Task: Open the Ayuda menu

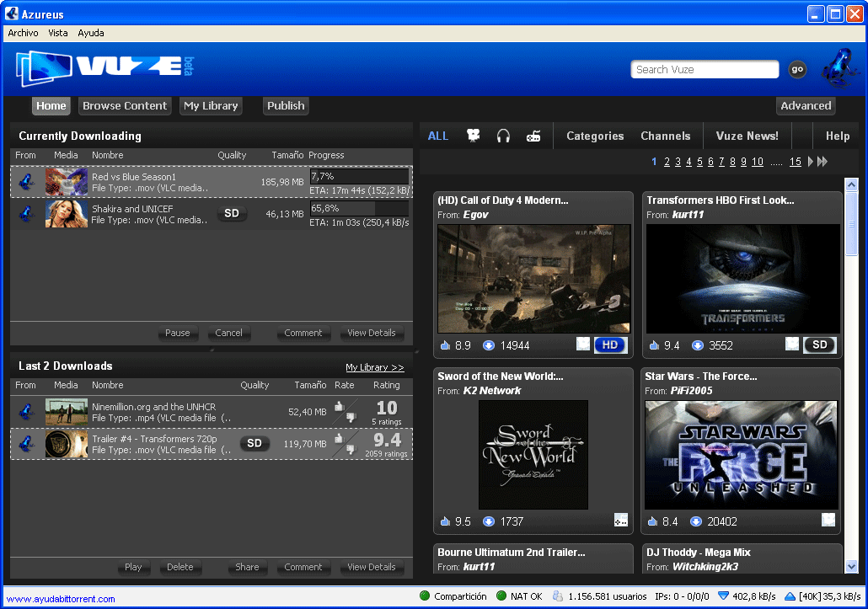Action: [x=91, y=33]
